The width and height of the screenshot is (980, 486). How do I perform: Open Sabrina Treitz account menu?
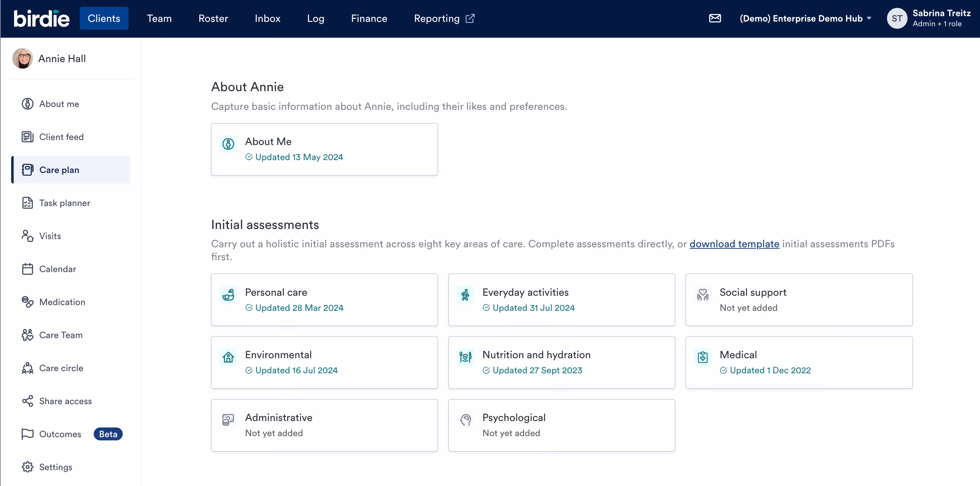pyautogui.click(x=930, y=18)
